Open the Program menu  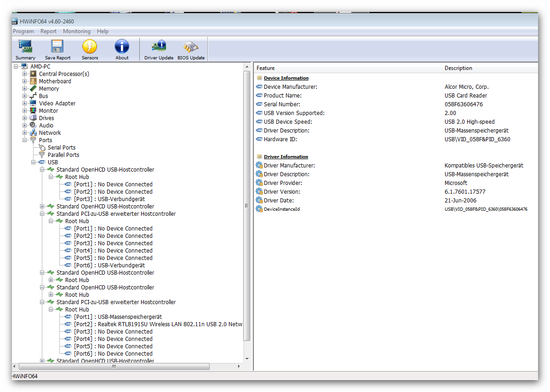[x=23, y=31]
